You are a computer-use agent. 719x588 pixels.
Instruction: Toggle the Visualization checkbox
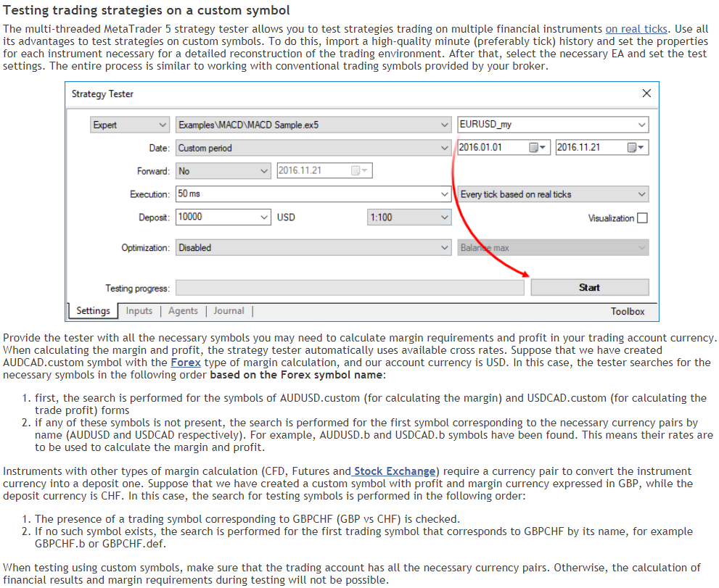coord(642,218)
